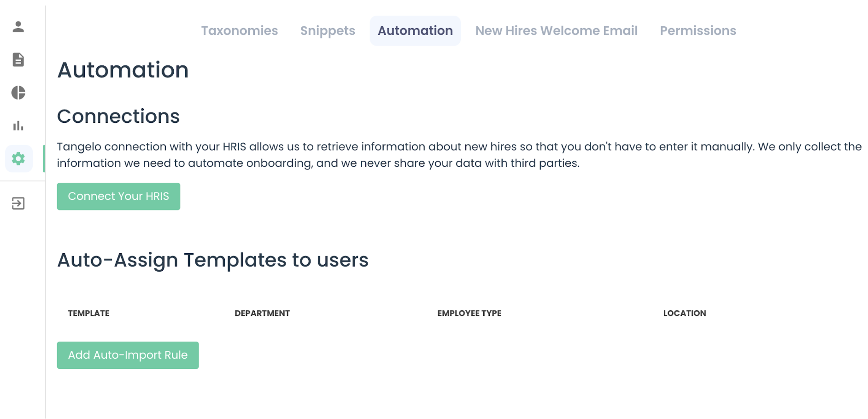The image size is (868, 419).
Task: Click the DEPARTMENT column header
Action: (x=262, y=314)
